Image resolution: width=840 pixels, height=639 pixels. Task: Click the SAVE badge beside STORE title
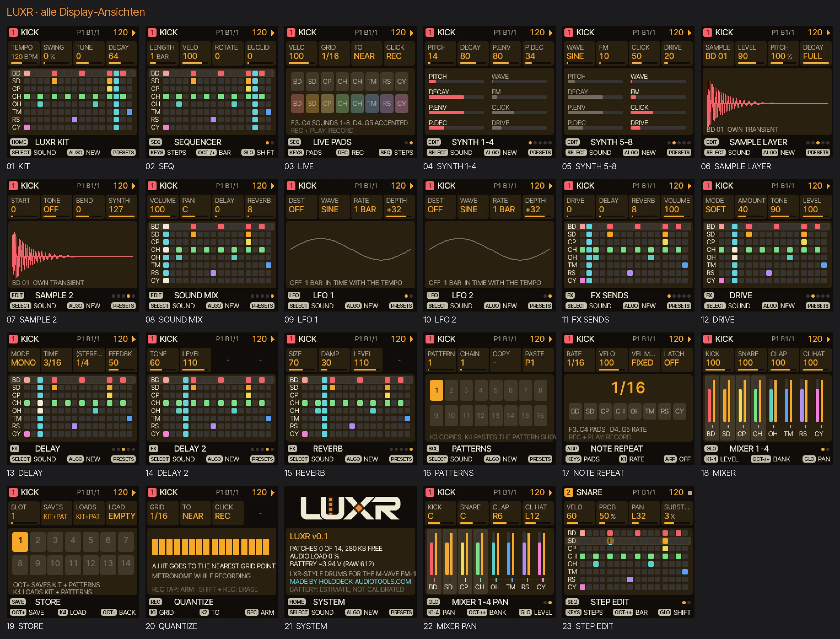(x=18, y=602)
